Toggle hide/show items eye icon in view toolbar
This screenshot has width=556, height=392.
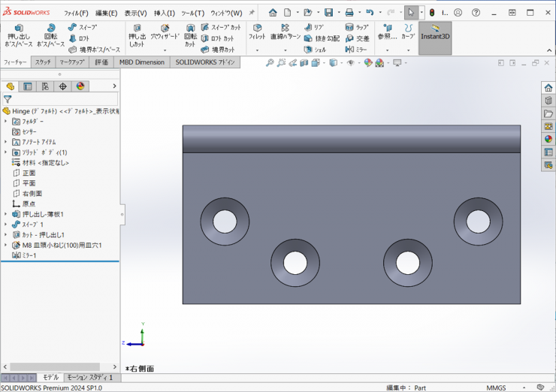coord(351,63)
